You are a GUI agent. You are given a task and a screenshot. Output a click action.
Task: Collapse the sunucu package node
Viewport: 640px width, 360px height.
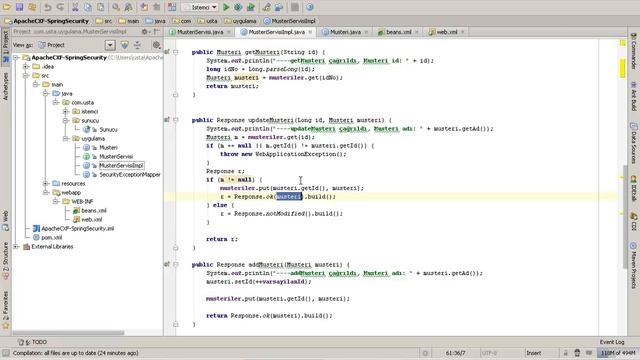pyautogui.click(x=65, y=120)
